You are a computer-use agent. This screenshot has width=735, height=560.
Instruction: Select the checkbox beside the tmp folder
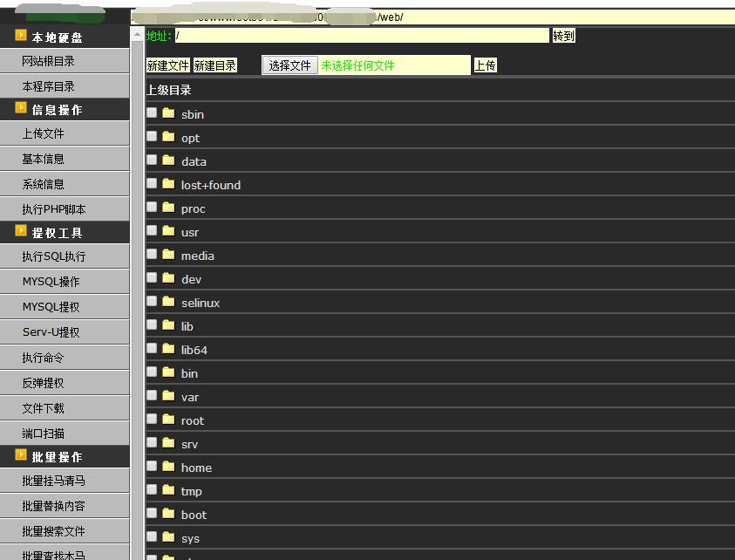click(152, 490)
